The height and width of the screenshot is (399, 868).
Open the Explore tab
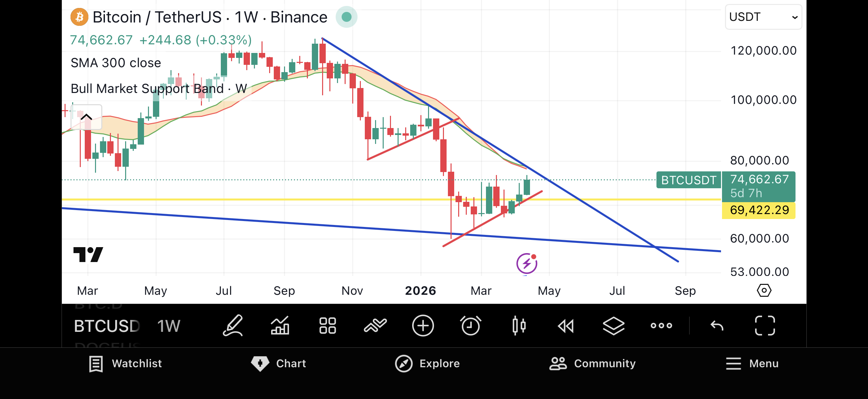(427, 363)
